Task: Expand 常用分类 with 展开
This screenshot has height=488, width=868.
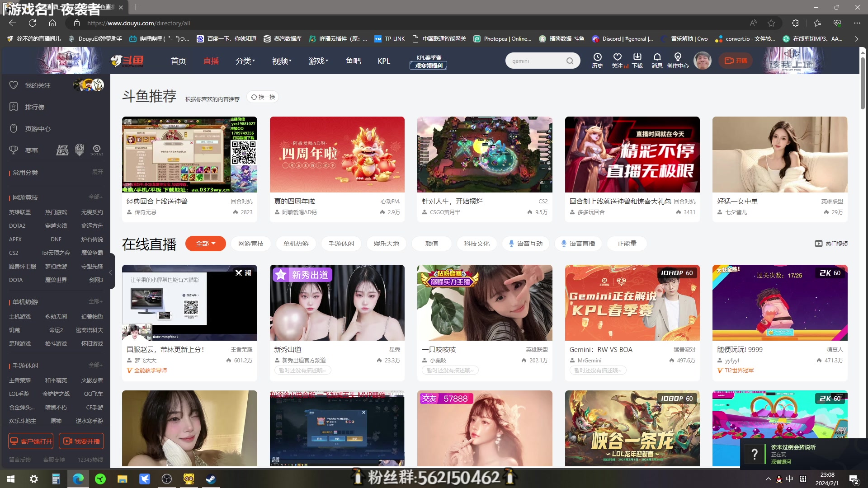Action: point(98,172)
